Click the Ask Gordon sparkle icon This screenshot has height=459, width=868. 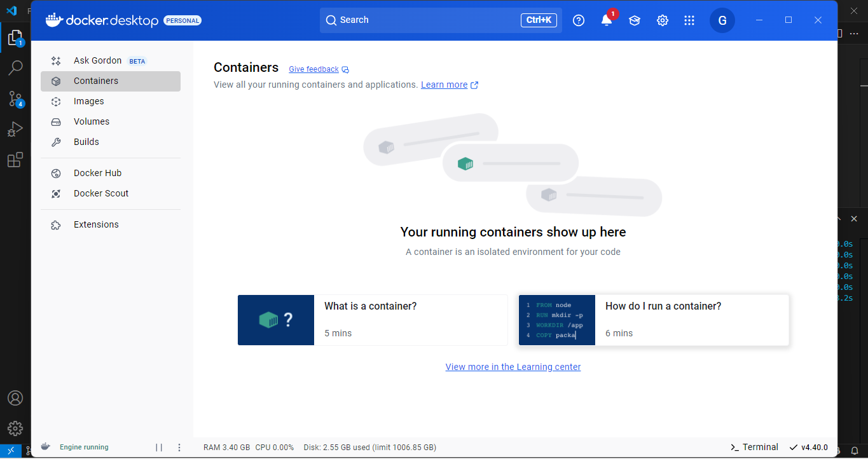pyautogui.click(x=56, y=61)
